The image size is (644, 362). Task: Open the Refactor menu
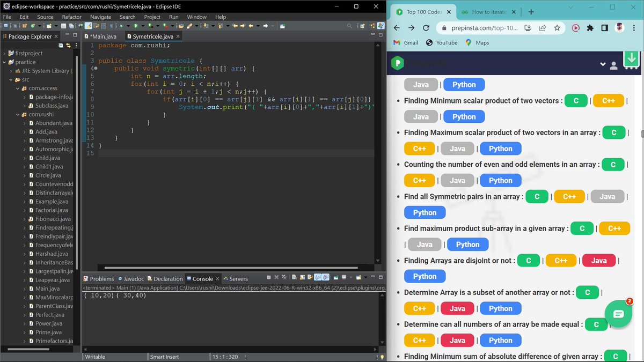coord(71,17)
